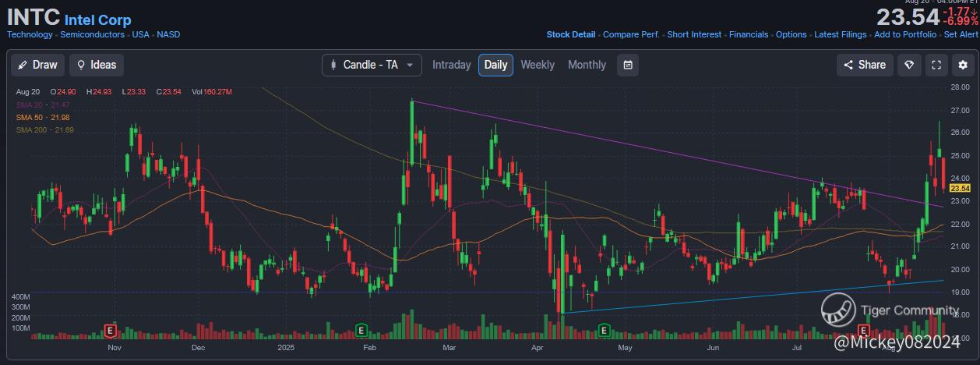The image size is (980, 365).
Task: Select the Daily timeframe
Action: tap(496, 65)
